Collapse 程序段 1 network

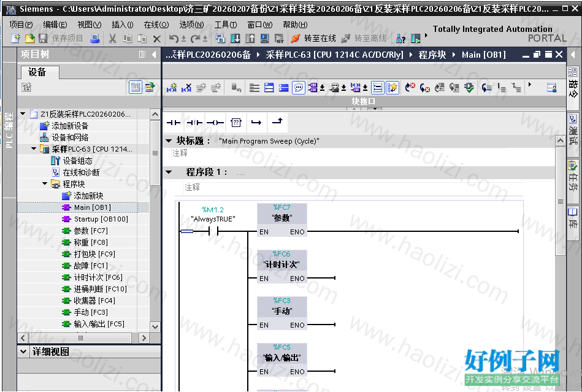[x=169, y=172]
